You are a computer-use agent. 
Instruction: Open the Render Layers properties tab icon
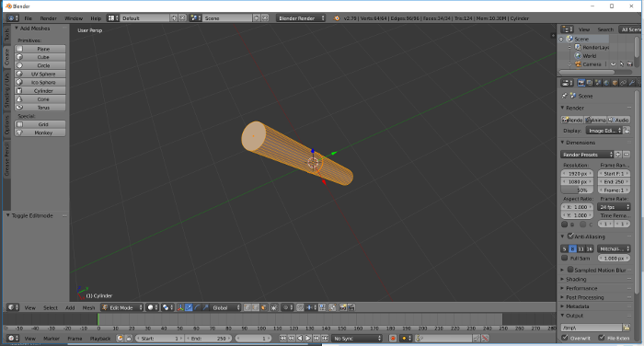click(x=590, y=83)
